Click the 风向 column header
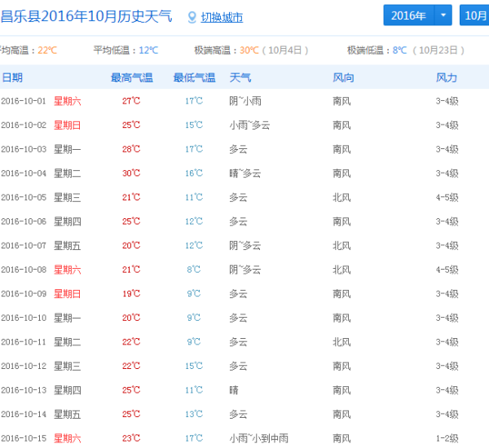This screenshot has height=448, width=489. point(343,77)
